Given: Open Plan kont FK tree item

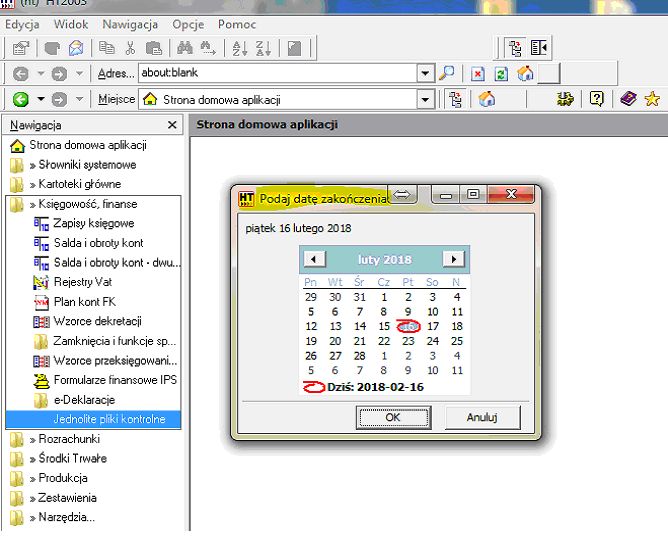Looking at the screenshot, I should 75,302.
